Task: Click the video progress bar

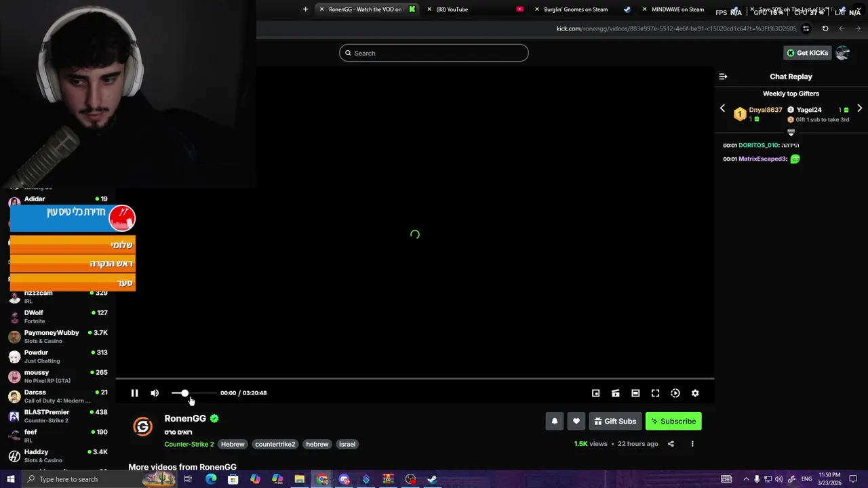Action: click(415, 379)
